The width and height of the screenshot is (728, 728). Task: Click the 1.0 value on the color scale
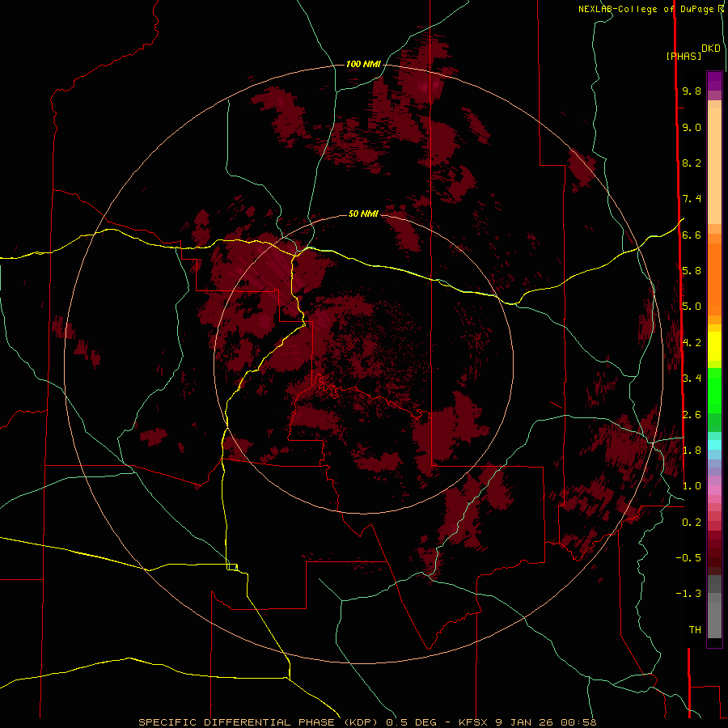[x=692, y=486]
